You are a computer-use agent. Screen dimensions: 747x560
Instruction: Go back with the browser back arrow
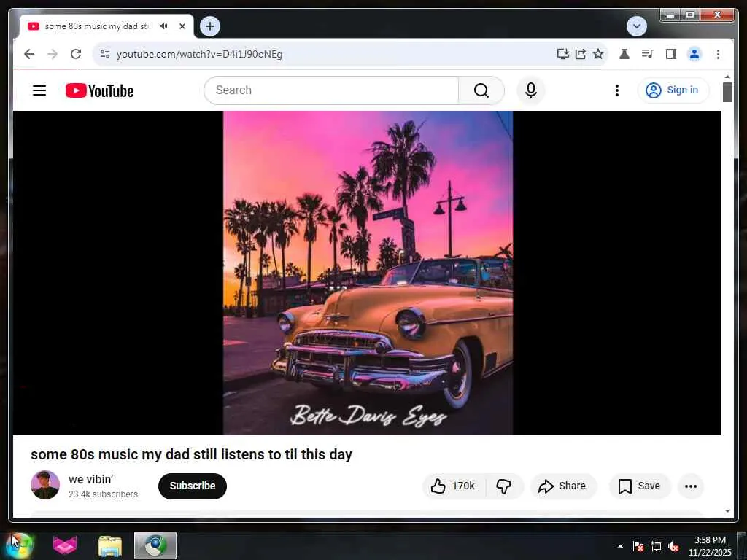(29, 54)
